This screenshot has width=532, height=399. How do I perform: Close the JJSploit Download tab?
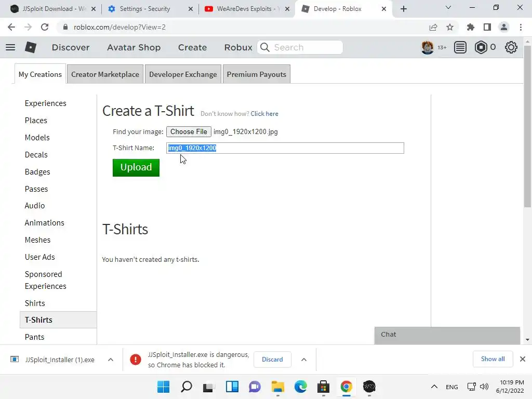pyautogui.click(x=94, y=9)
